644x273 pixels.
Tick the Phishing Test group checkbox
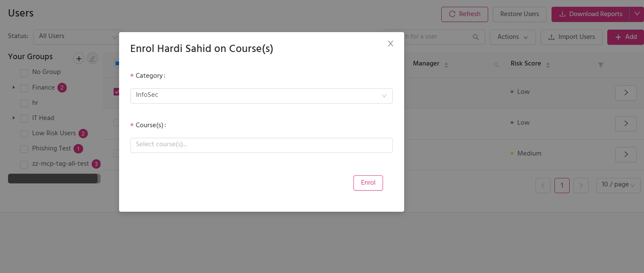click(24, 149)
